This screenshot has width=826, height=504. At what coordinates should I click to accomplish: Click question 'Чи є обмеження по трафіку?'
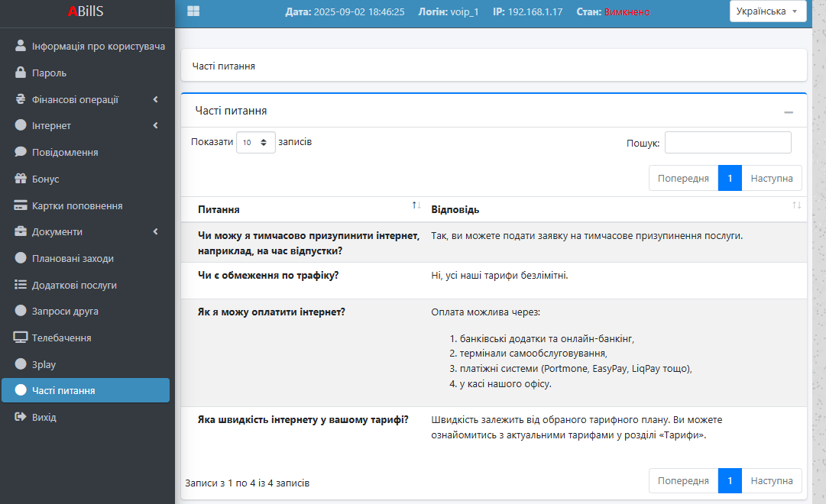coord(268,275)
